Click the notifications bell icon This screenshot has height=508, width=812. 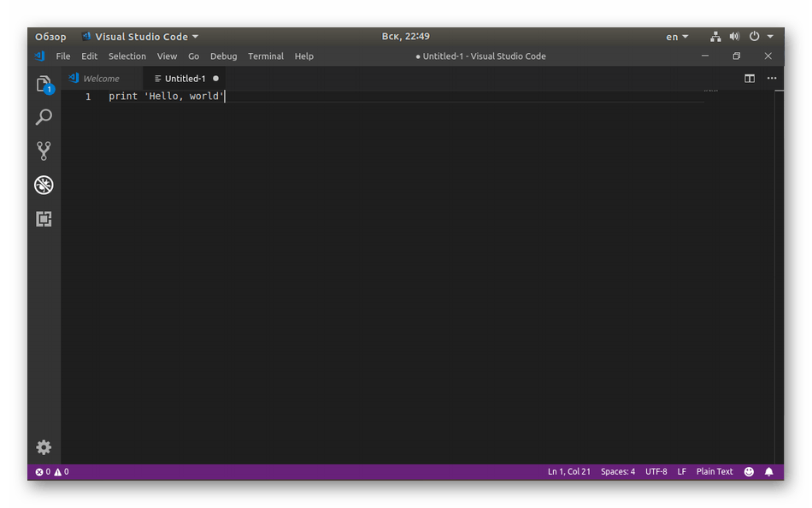768,471
